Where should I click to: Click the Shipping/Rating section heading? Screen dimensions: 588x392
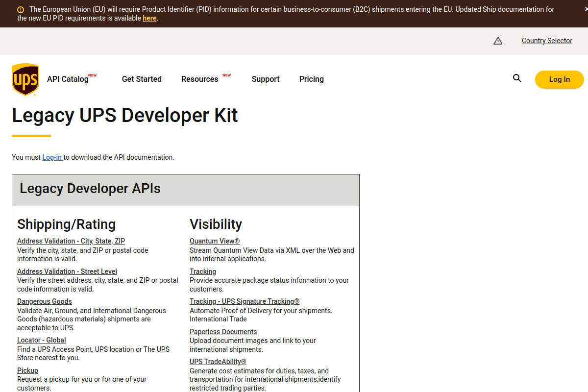click(x=67, y=224)
